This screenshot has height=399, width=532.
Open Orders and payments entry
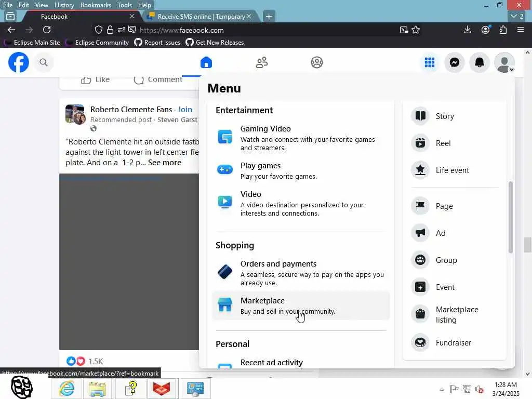tap(301, 273)
